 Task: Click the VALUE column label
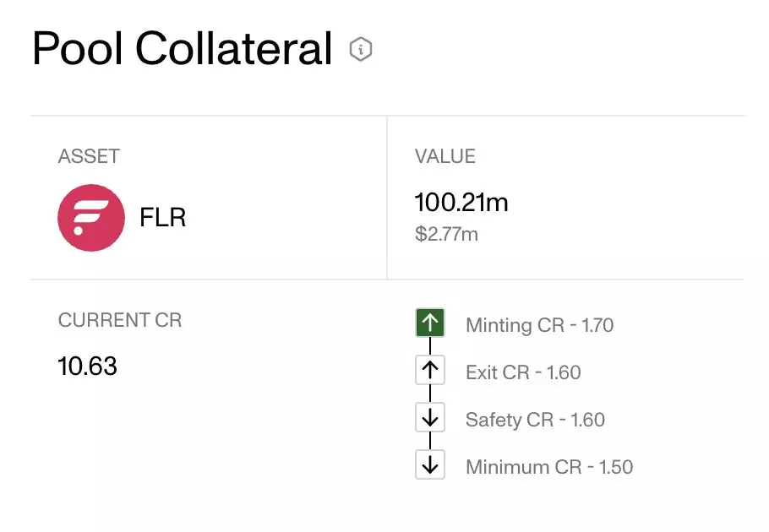click(445, 157)
